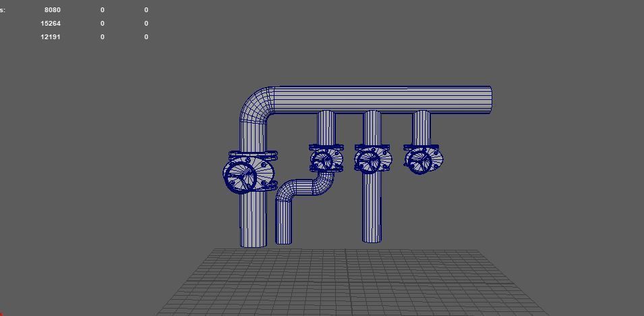
Task: Select the valve on the long third pipe
Action: pos(372,159)
